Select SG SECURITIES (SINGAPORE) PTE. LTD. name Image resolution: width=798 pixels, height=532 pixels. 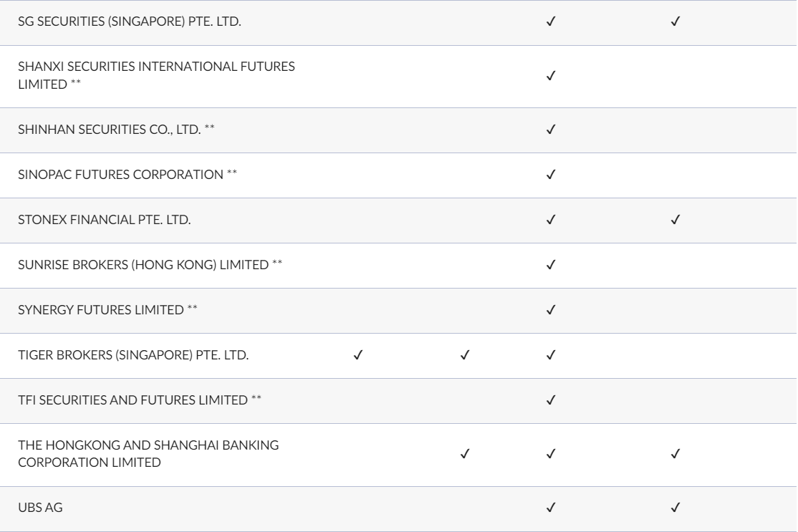[129, 21]
